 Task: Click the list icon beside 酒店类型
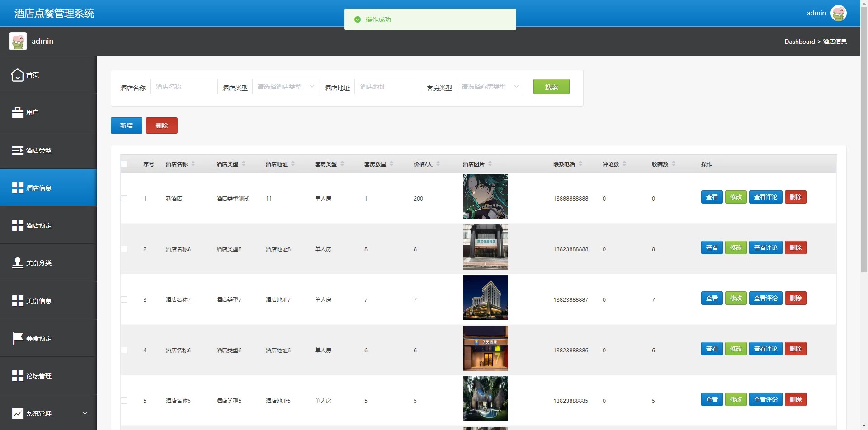[x=17, y=150]
